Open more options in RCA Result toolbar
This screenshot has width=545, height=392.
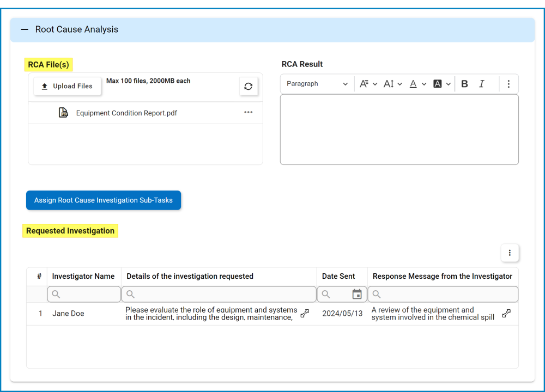tap(508, 84)
